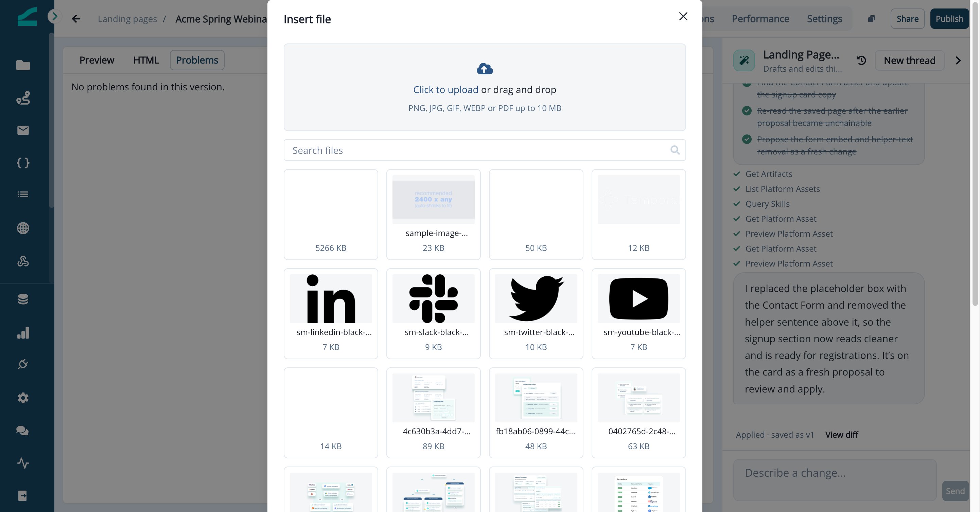Click View diff link
The width and height of the screenshot is (980, 512).
click(x=841, y=435)
